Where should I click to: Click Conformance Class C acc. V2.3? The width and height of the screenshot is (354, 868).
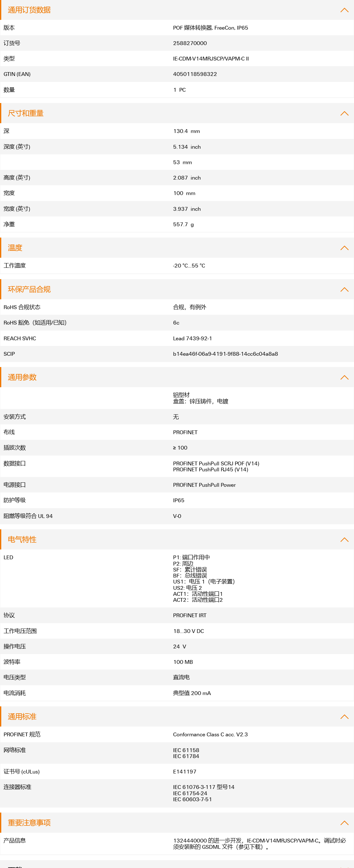point(210,734)
